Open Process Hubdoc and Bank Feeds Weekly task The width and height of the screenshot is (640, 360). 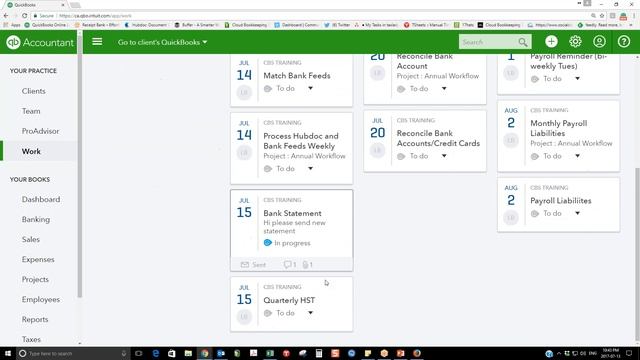coord(301,141)
